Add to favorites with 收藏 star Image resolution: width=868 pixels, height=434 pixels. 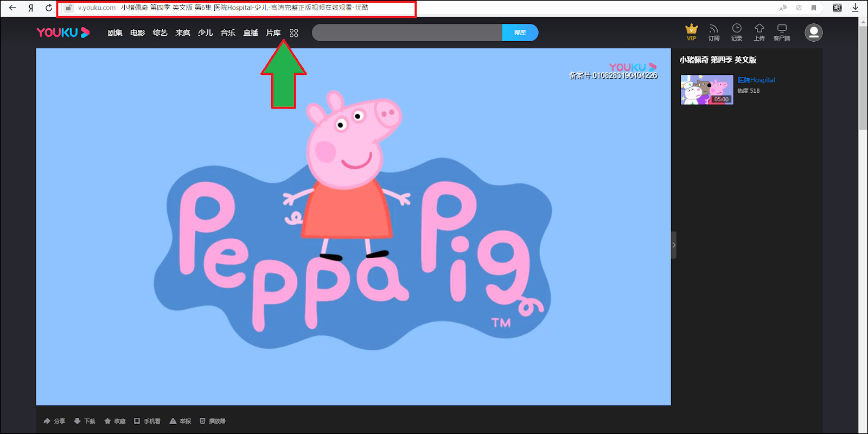coord(114,421)
